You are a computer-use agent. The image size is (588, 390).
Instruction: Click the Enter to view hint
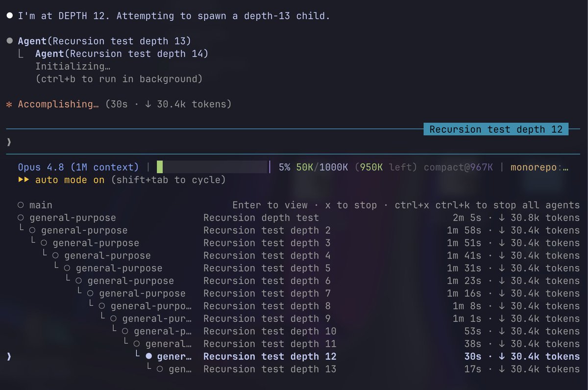pos(270,205)
